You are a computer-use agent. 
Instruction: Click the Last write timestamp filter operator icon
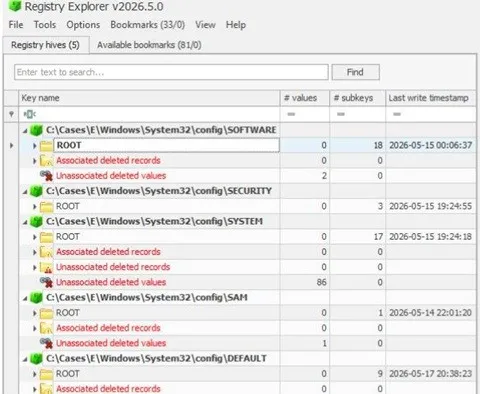[x=397, y=114]
